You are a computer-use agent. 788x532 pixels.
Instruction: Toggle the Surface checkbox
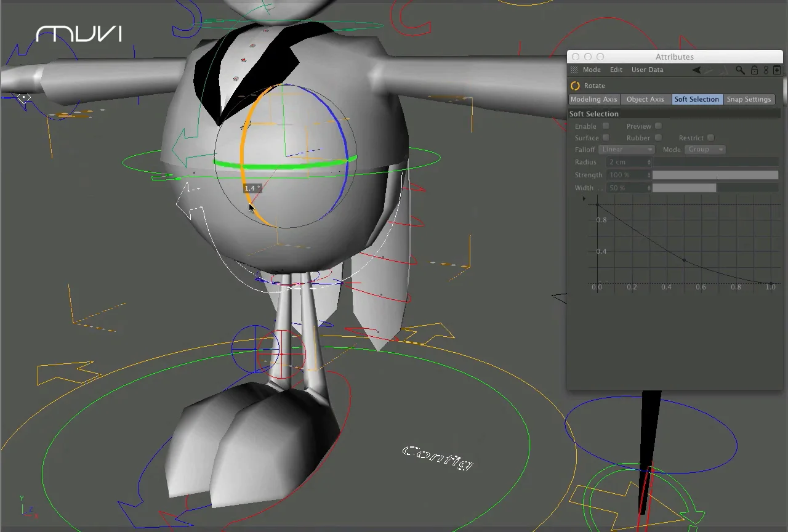[606, 138]
